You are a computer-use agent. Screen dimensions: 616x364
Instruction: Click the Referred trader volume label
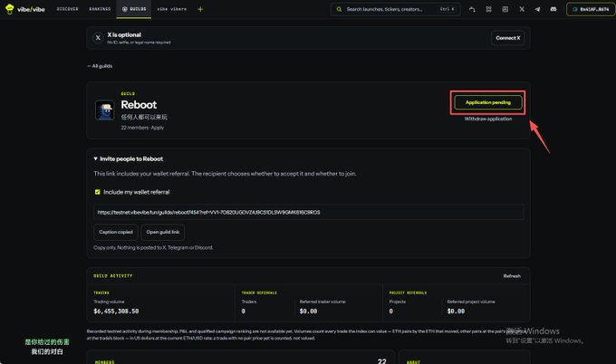pos(322,302)
